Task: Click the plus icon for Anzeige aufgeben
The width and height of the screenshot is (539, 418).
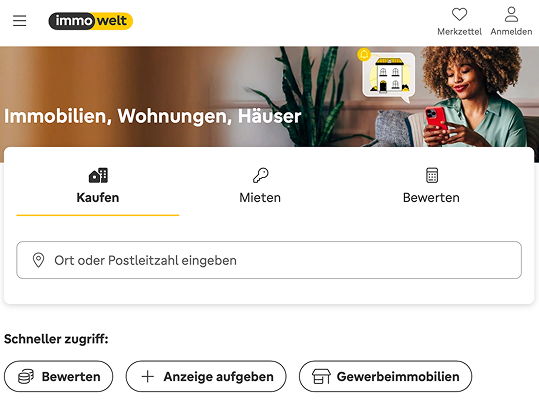Action: tap(147, 376)
